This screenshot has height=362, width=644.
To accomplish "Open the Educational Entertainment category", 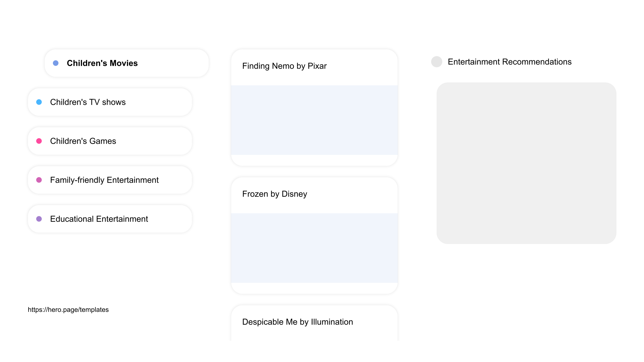I will coord(110,219).
